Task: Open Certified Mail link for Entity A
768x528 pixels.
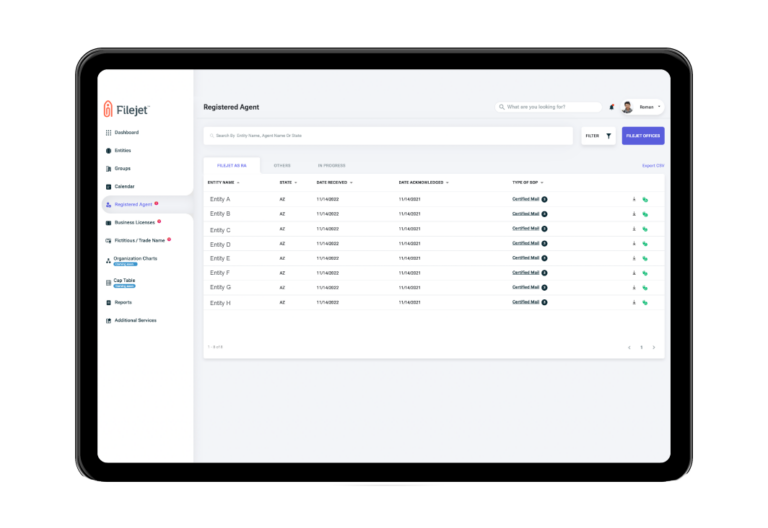Action: point(526,199)
